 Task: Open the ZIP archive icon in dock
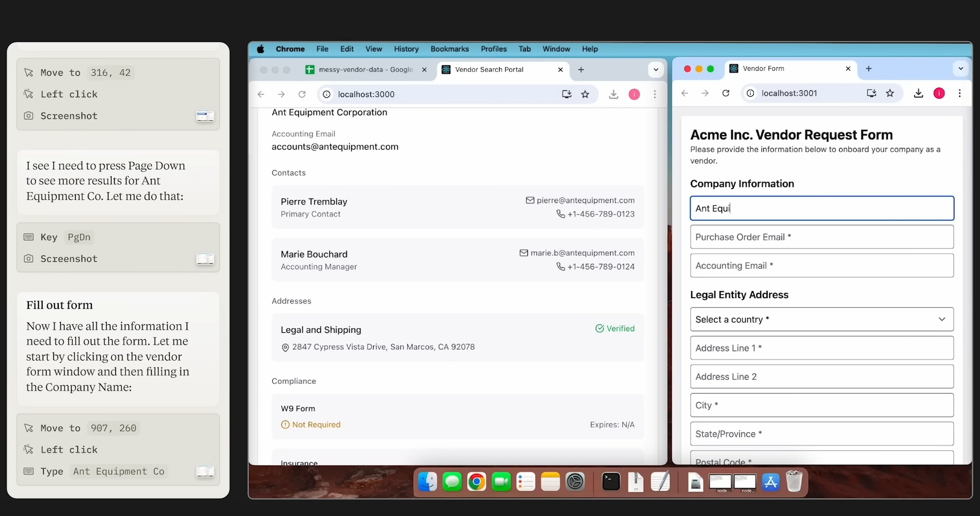coord(636,482)
